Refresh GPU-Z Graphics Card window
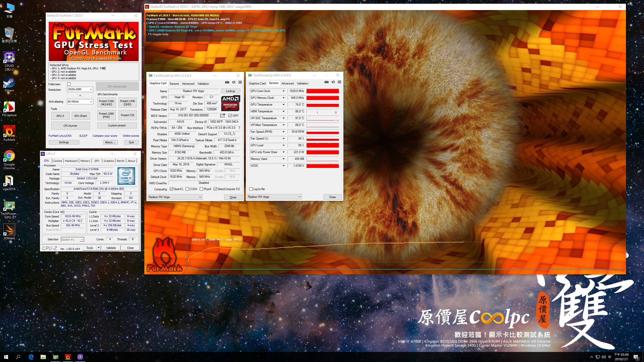 pyautogui.click(x=234, y=82)
